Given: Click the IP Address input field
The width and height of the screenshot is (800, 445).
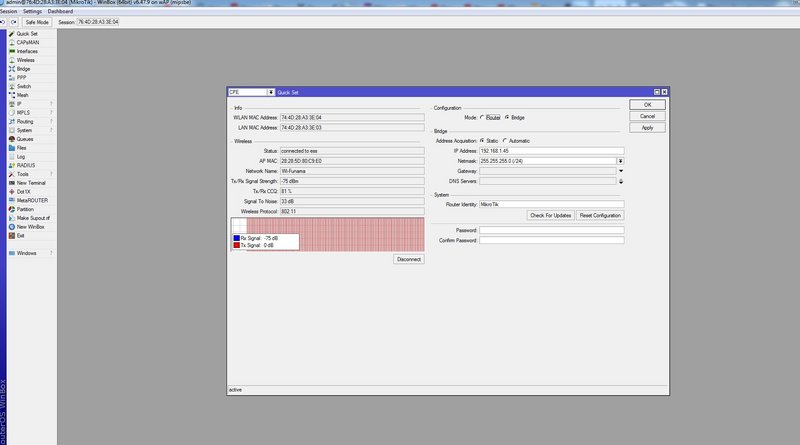Looking at the screenshot, I should [x=552, y=151].
